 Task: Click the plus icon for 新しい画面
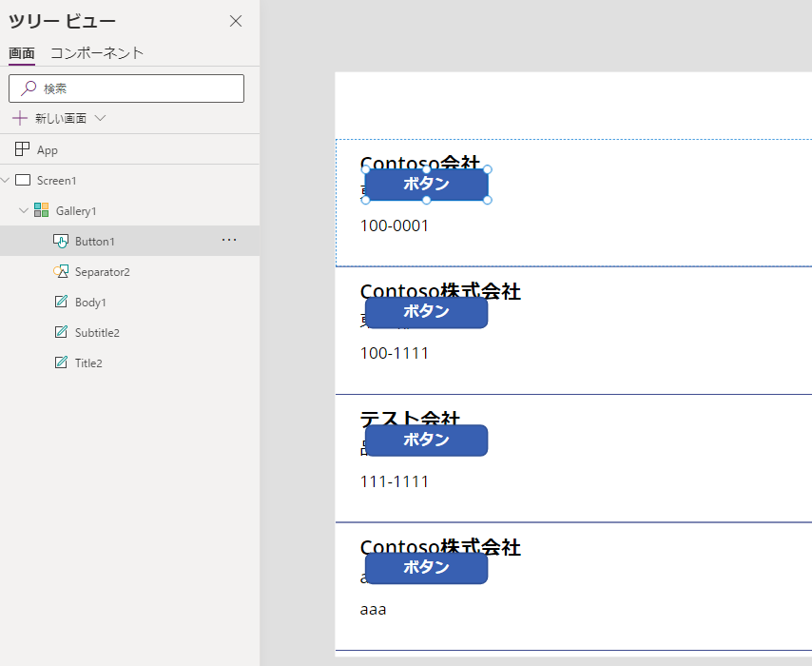point(20,118)
